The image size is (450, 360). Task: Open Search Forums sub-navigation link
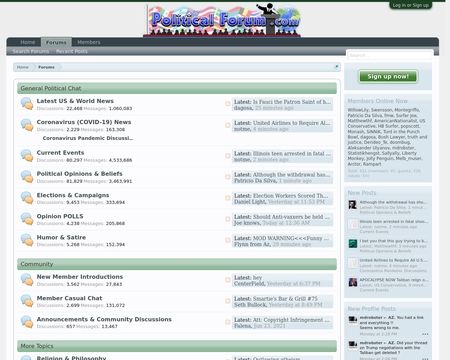(x=30, y=51)
